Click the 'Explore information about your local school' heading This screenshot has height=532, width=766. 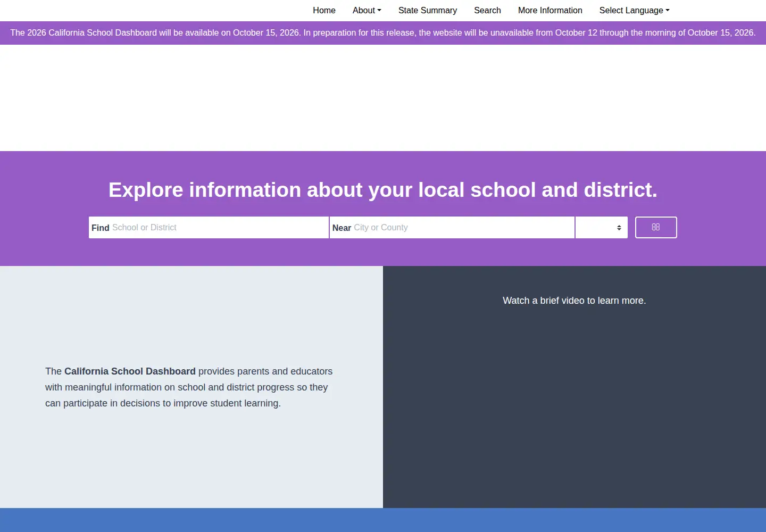tap(383, 190)
